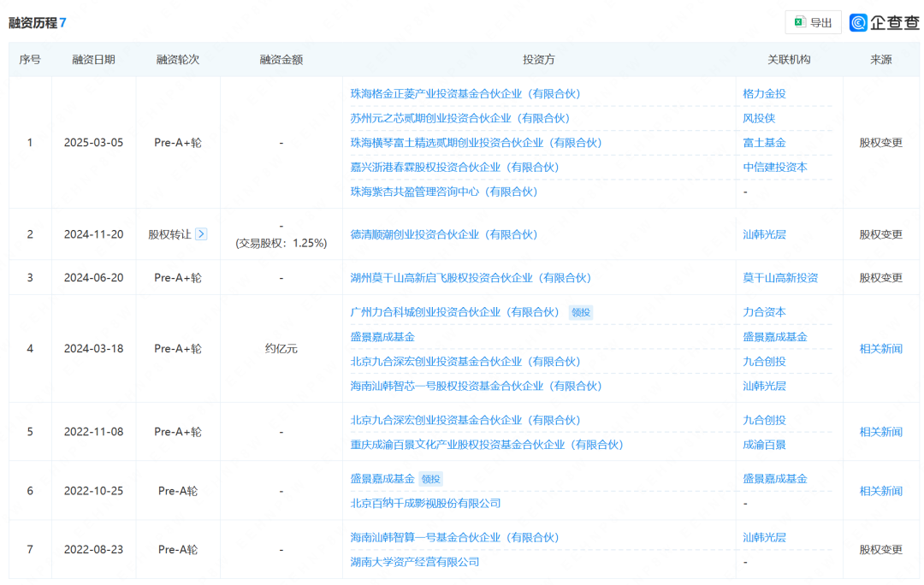
Task: Open 九合创投 in the 2022-11-08 row
Action: click(764, 420)
